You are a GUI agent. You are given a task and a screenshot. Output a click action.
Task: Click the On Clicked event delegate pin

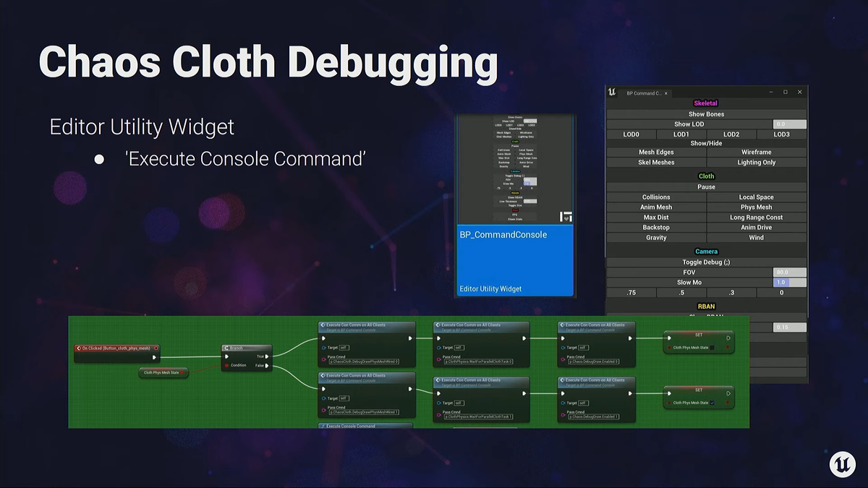pyautogui.click(x=156, y=348)
